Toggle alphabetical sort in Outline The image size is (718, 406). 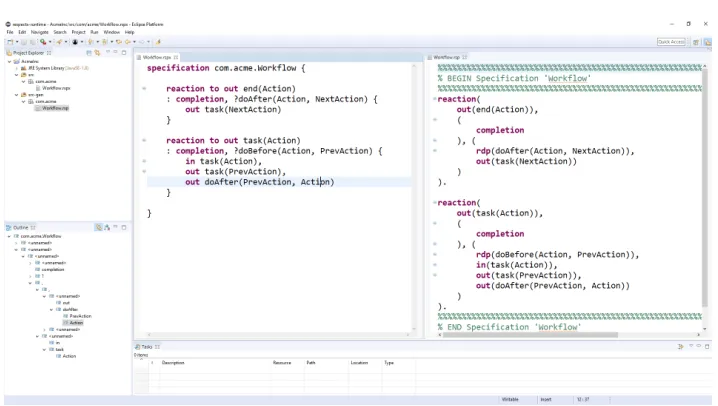107,227
